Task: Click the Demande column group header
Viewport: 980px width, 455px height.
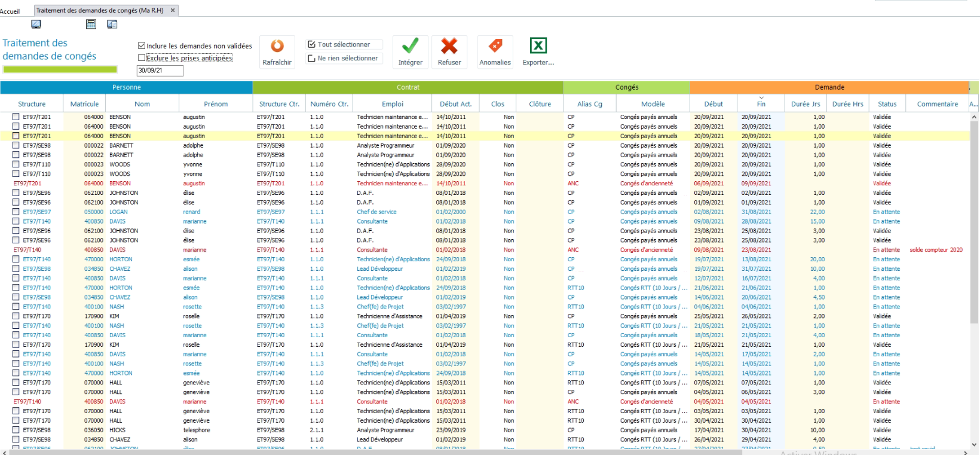Action: pyautogui.click(x=829, y=87)
